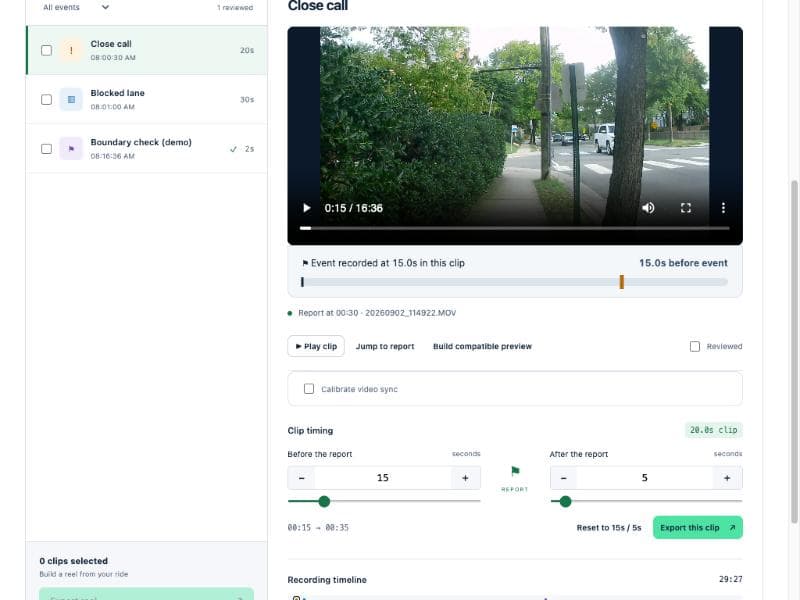Click the page vertical scrollbar
The width and height of the screenshot is (800, 600).
794,352
